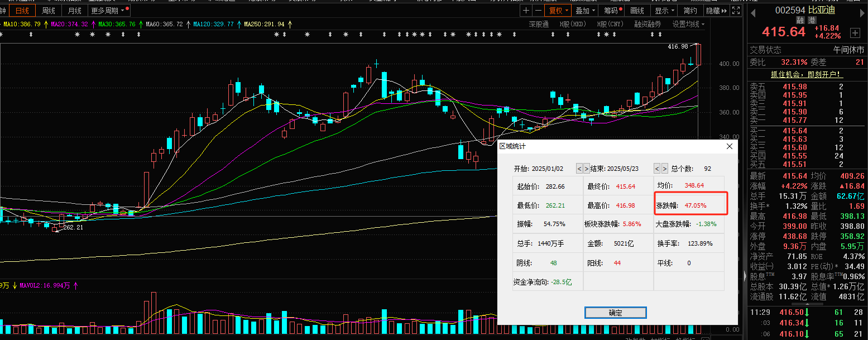The width and height of the screenshot is (868, 340).
Task: Move the start date forward with its right arrow
Action: [x=586, y=169]
